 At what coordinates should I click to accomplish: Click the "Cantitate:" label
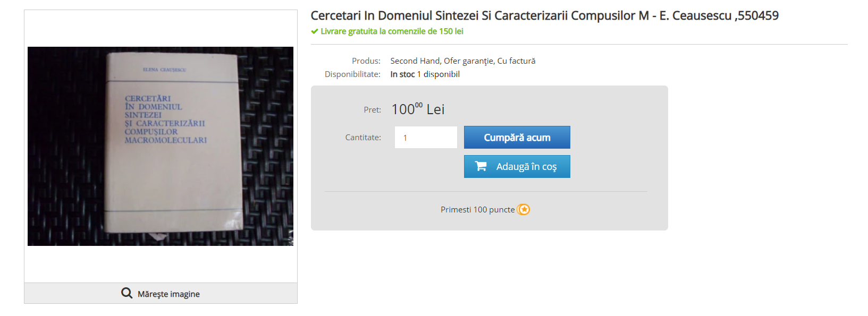tap(363, 138)
